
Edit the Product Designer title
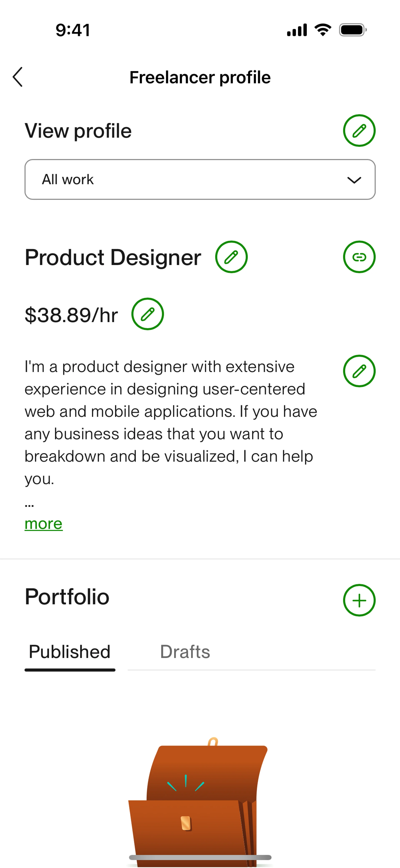tap(231, 257)
